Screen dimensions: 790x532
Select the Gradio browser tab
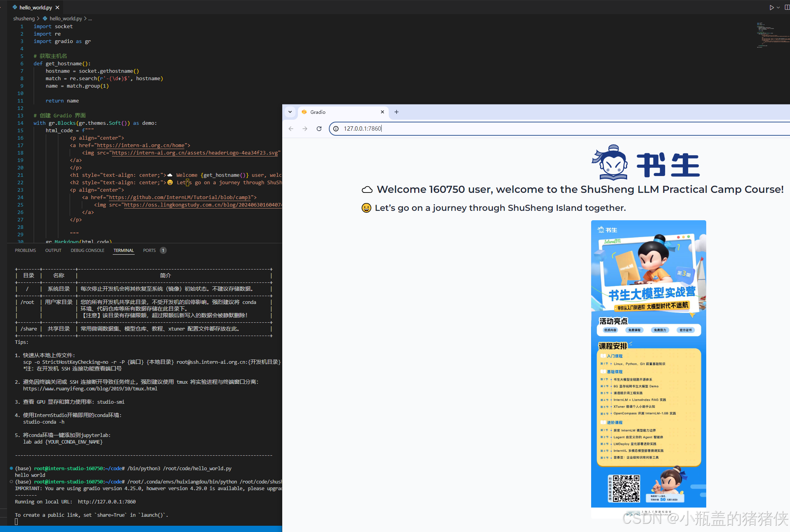[x=343, y=112]
